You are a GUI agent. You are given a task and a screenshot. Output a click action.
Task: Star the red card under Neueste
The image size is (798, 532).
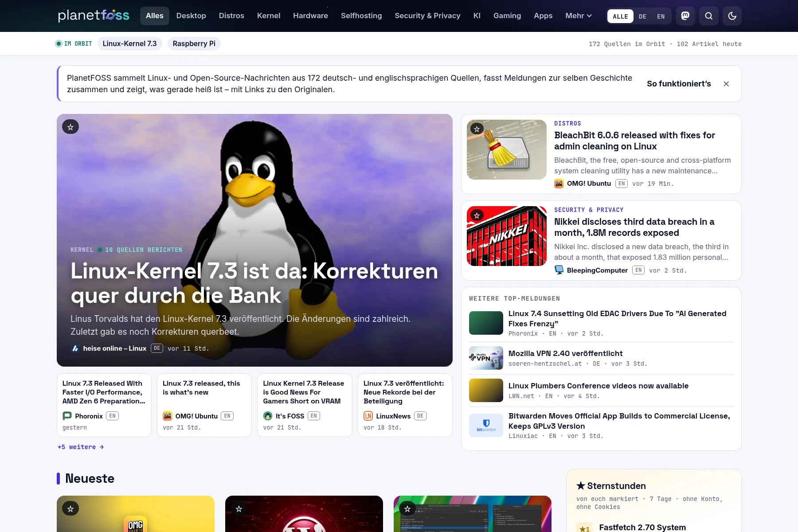click(x=239, y=509)
